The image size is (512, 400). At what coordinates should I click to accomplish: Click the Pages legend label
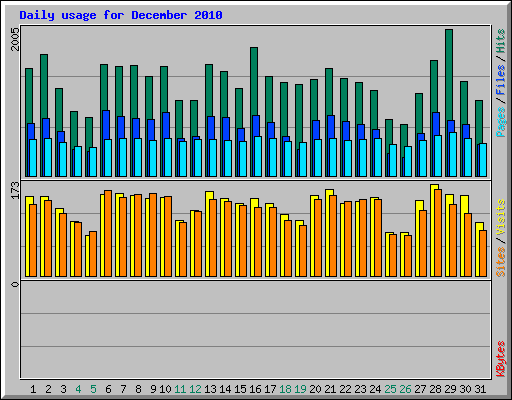pos(501,122)
